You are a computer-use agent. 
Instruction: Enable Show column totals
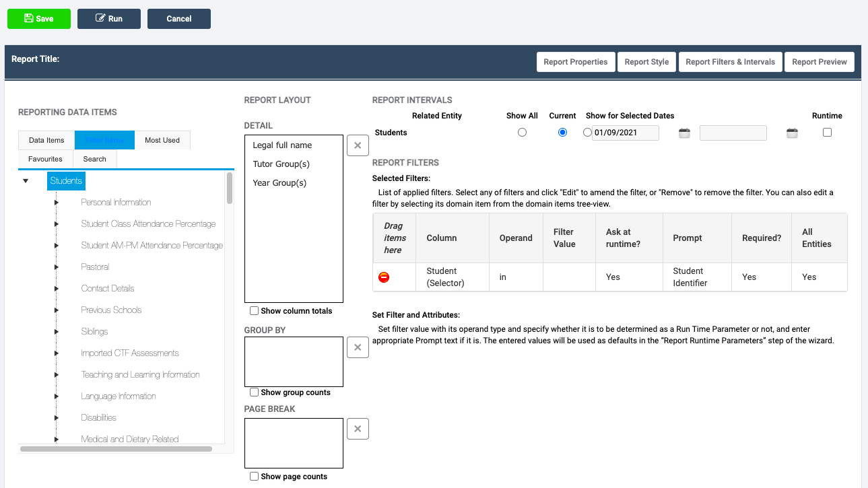tap(254, 310)
